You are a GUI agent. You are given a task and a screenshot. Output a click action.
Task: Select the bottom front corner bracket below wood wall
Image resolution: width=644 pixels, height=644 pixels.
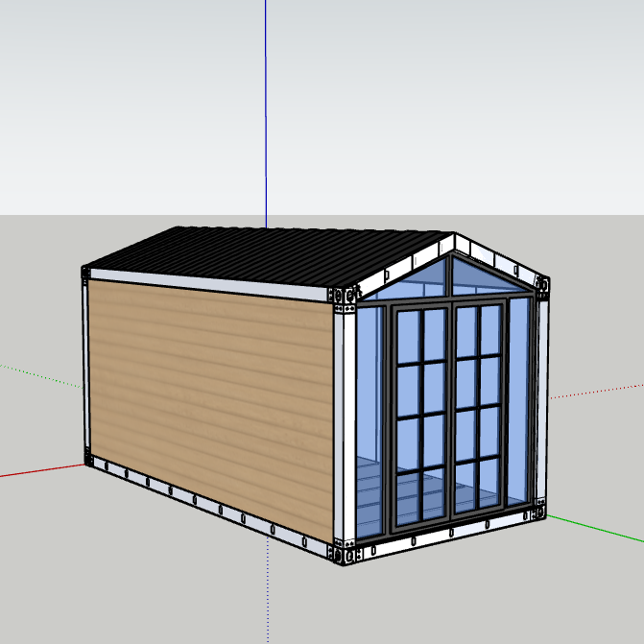(x=338, y=553)
